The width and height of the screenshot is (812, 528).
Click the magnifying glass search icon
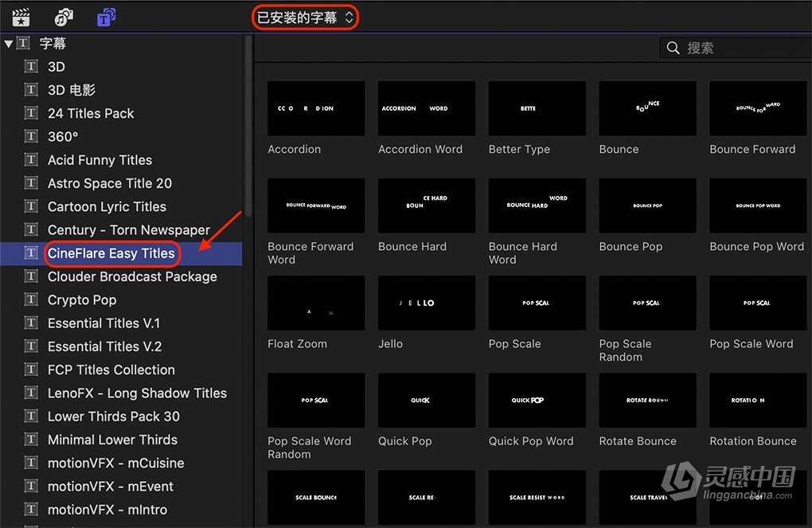673,48
